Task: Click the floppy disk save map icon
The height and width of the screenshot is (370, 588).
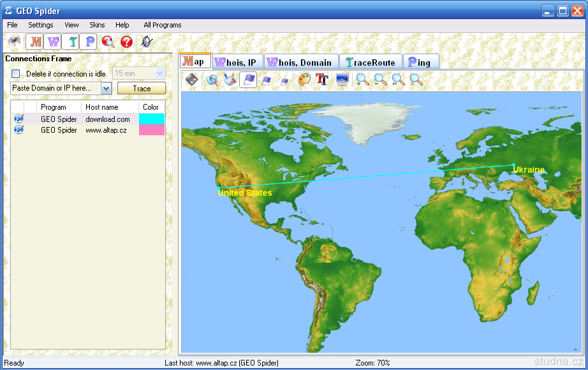Action: (x=192, y=80)
